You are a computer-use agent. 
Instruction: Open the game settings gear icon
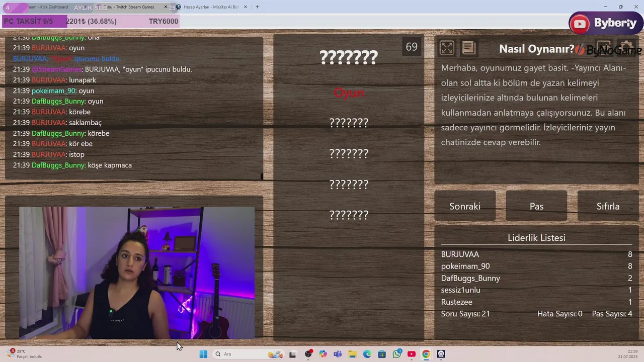pyautogui.click(x=626, y=48)
